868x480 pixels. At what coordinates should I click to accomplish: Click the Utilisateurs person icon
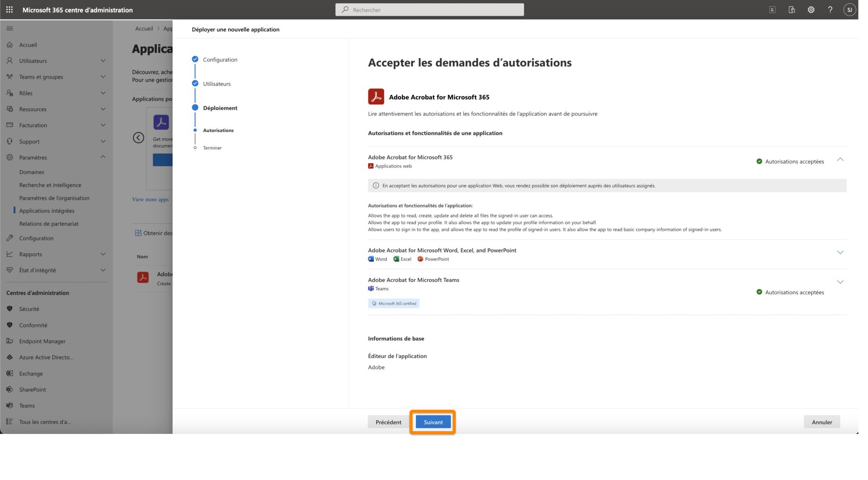pos(9,61)
